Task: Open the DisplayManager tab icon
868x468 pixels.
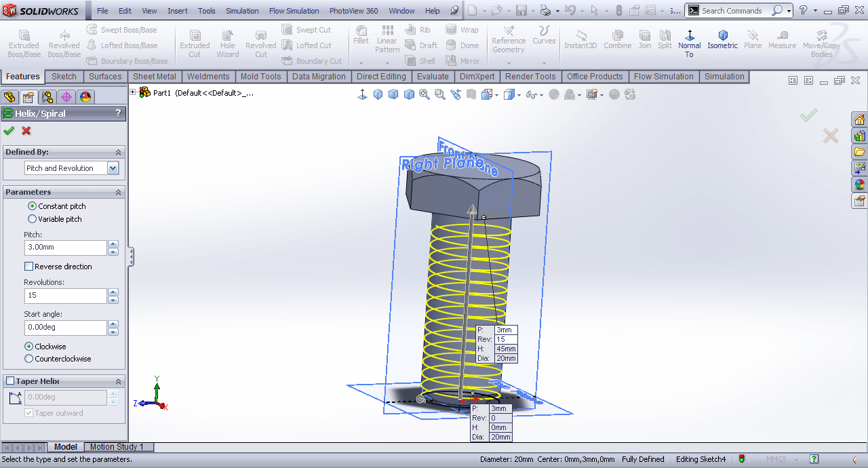Action: pos(85,97)
